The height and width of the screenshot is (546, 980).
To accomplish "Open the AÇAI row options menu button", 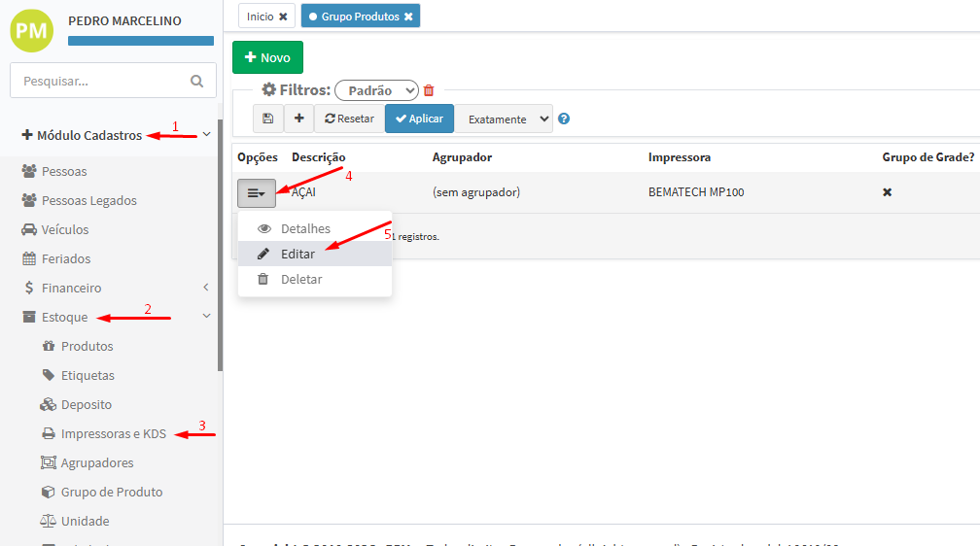I will 257,193.
